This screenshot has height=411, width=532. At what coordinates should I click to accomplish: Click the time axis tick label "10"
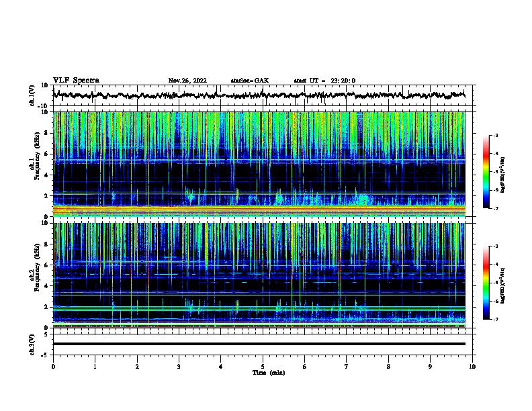pos(472,367)
